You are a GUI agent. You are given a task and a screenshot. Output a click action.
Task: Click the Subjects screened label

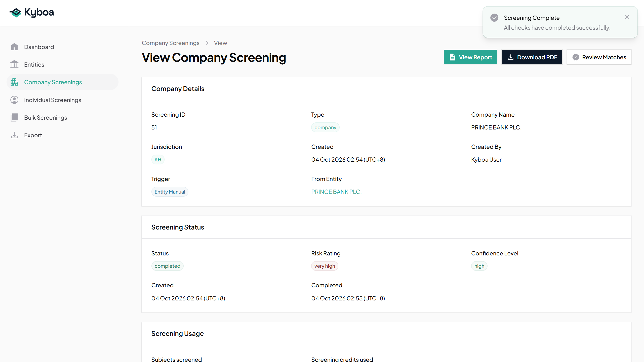coord(177,359)
